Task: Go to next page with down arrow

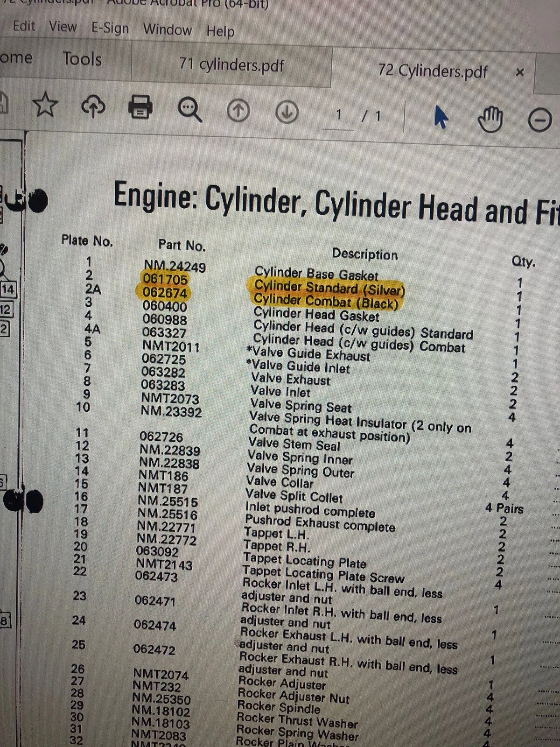Action: [x=287, y=113]
